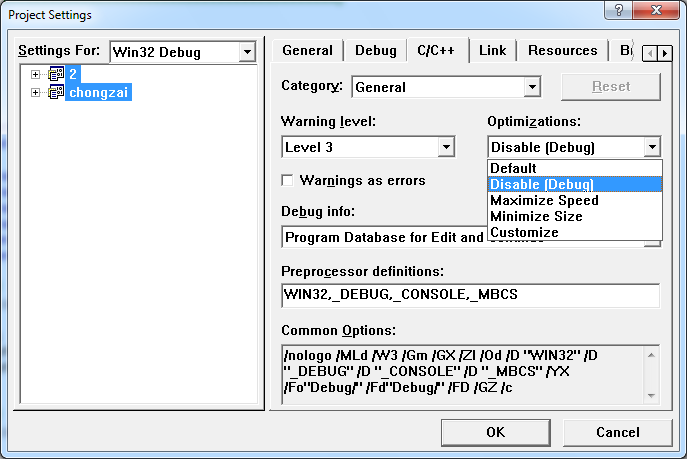Open the Settings For dropdown
The height and width of the screenshot is (459, 687).
point(246,52)
